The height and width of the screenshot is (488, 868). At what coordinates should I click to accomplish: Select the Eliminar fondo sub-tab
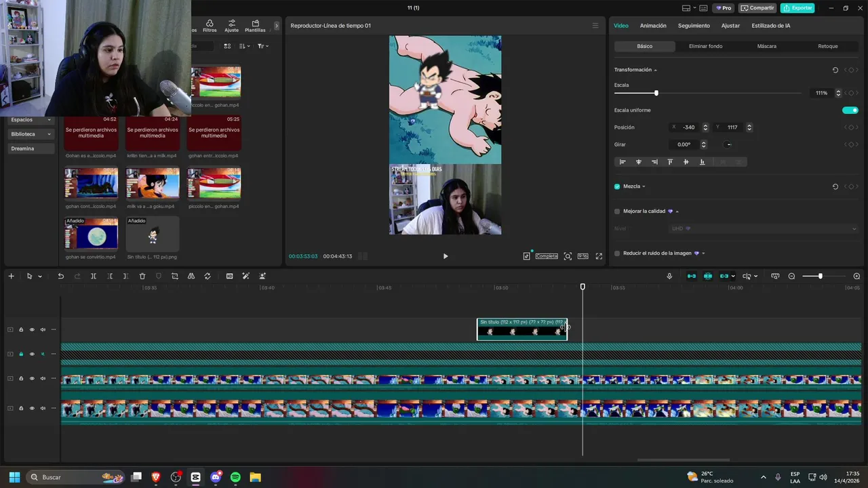pos(706,46)
